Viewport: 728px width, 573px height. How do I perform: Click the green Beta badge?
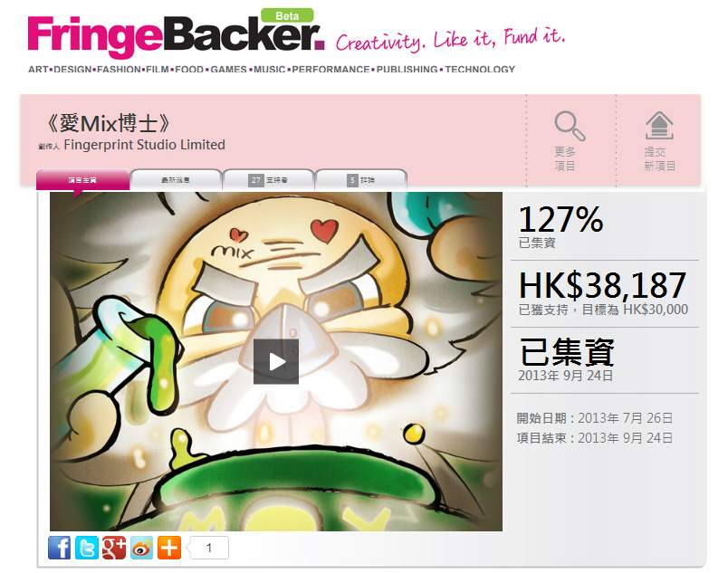pos(287,15)
